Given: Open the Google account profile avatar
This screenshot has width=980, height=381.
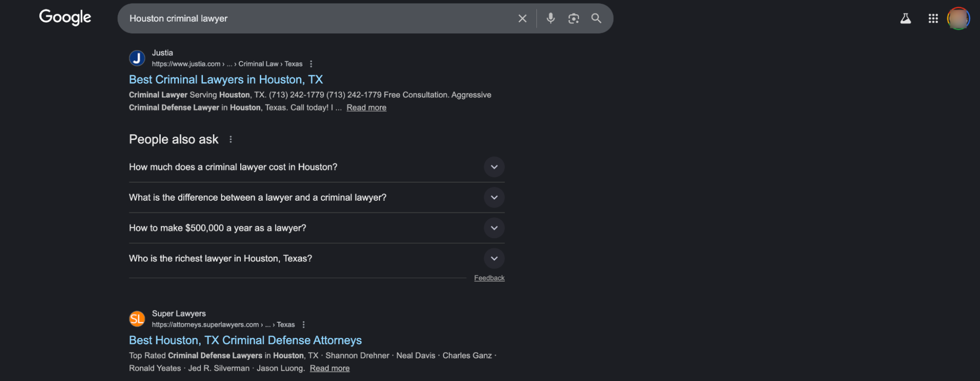Looking at the screenshot, I should 958,19.
